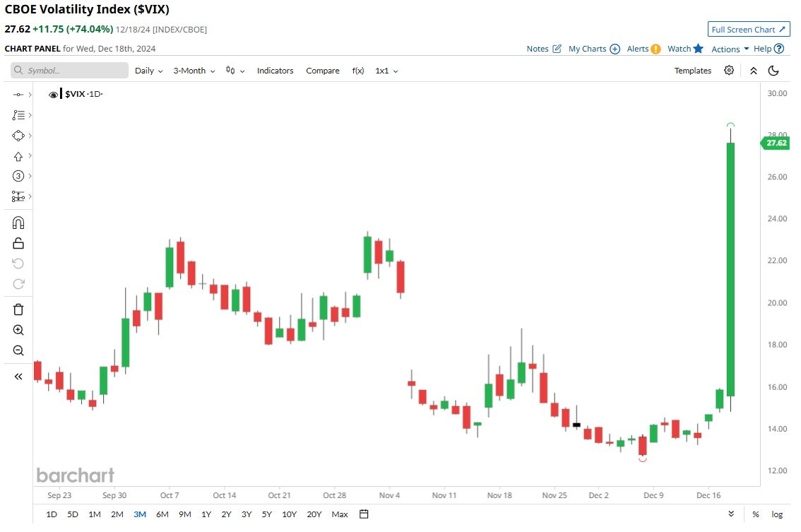This screenshot has height=532, width=801.
Task: Expand the bottom panel double chevron
Action: point(731,514)
